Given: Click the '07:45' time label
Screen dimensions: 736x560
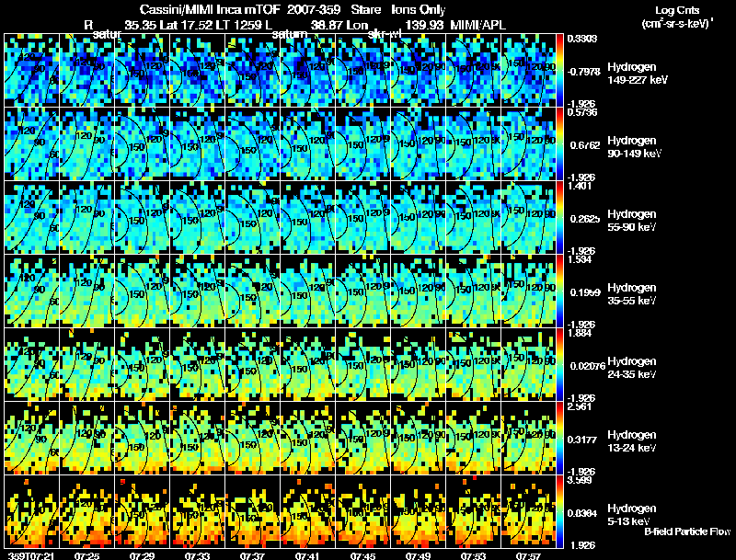Looking at the screenshot, I should pos(362,556).
